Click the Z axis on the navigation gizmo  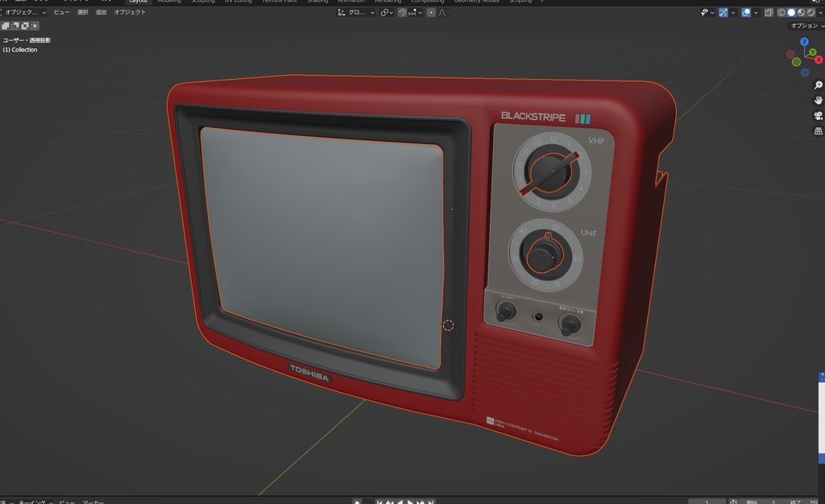(804, 40)
